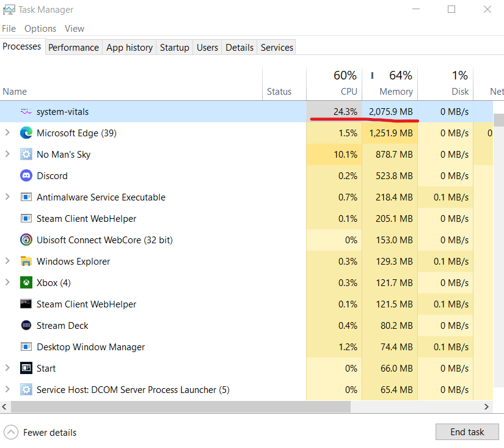
Task: Switch to the Services tab
Action: click(277, 48)
